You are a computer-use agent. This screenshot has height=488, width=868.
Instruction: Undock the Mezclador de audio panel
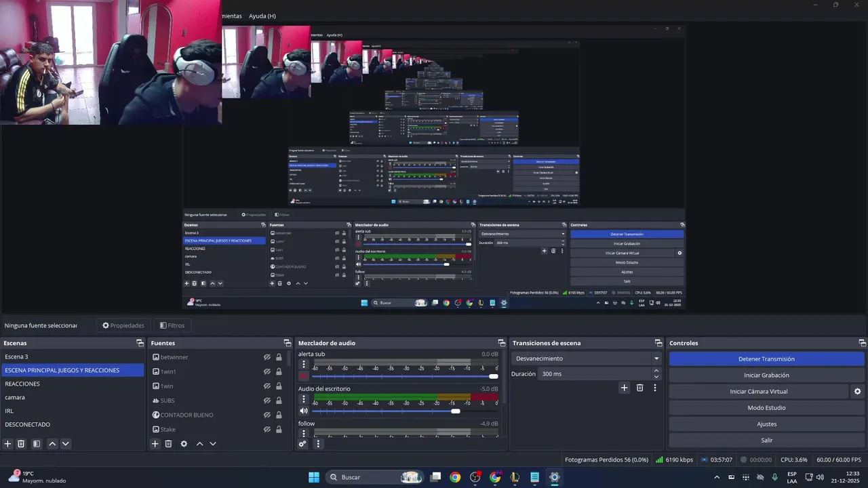[502, 343]
